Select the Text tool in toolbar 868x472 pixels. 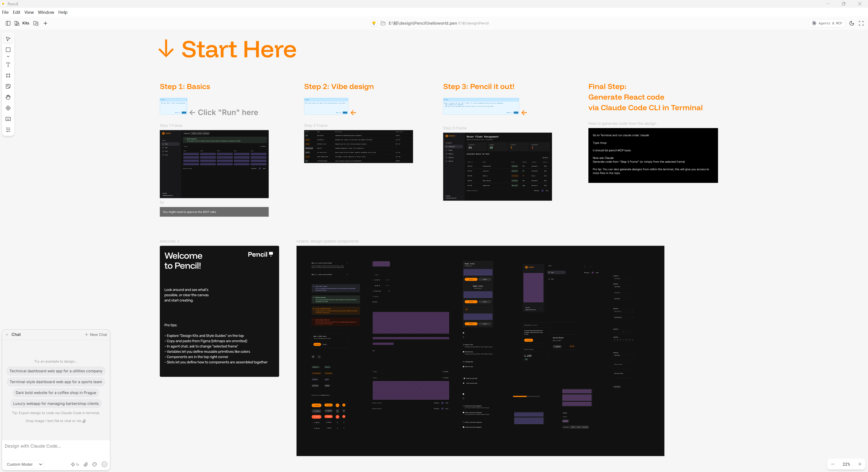pyautogui.click(x=8, y=65)
